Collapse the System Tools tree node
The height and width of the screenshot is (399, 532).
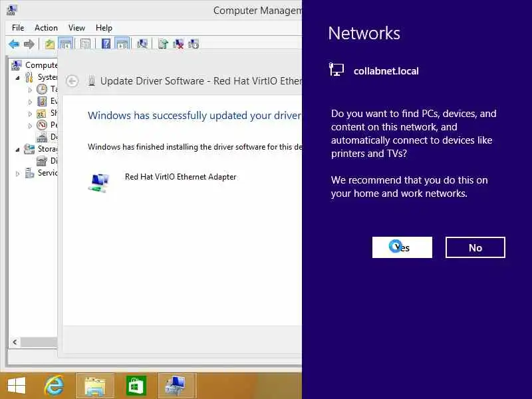coord(18,78)
